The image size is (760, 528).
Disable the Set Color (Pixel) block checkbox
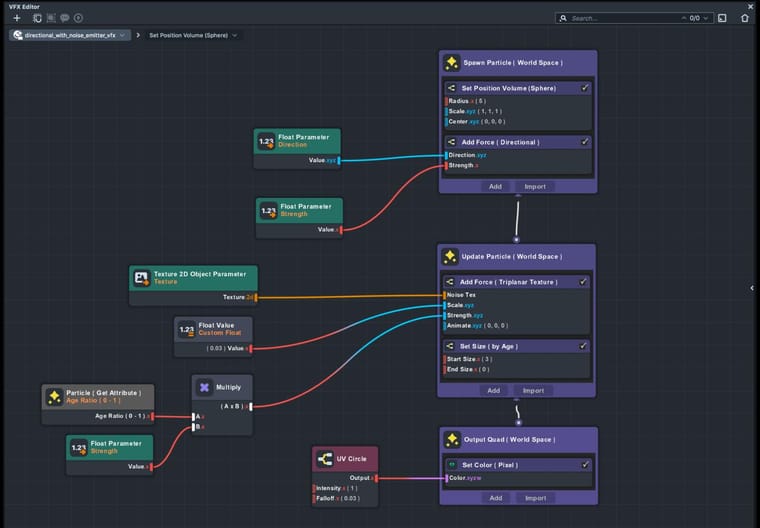pos(585,465)
